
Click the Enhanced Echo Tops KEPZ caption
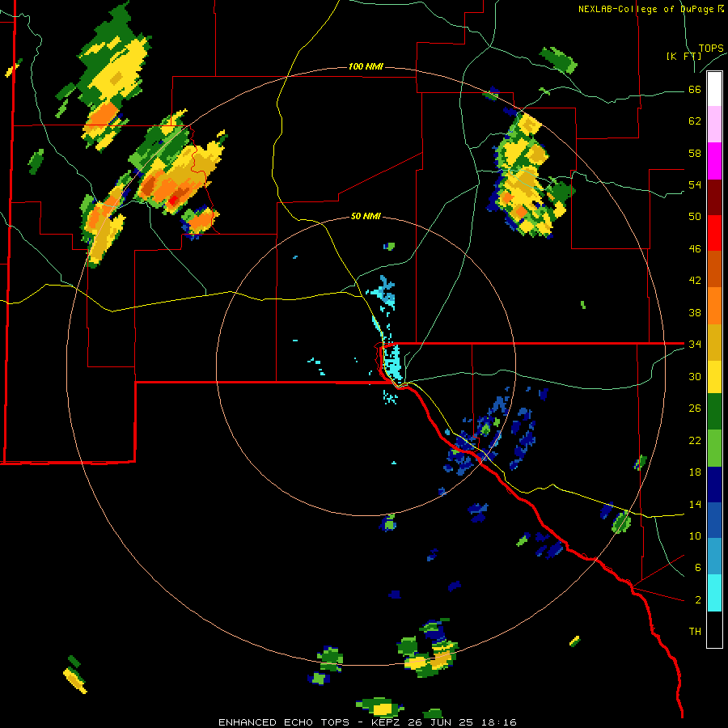[367, 722]
